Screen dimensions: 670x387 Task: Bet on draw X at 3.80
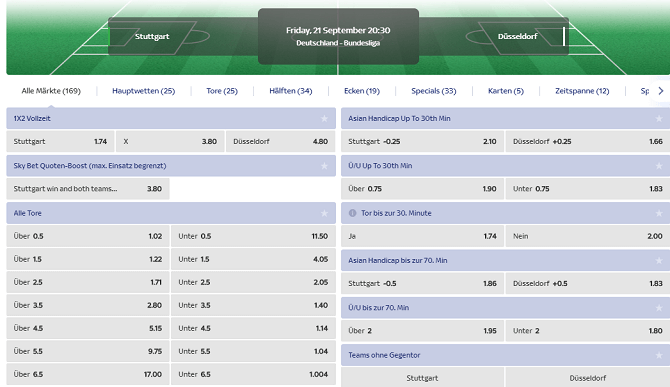pyautogui.click(x=170, y=141)
